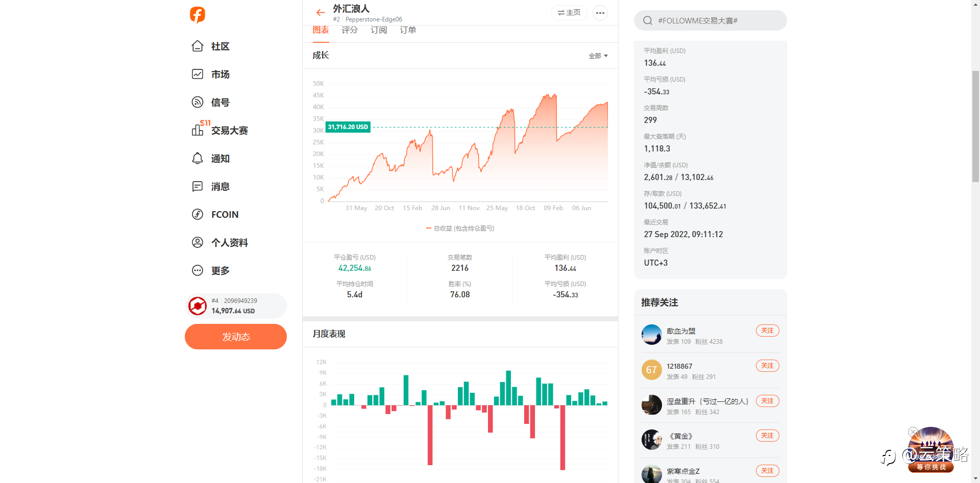
Task: Open the FCOIN coin icon
Action: click(198, 215)
